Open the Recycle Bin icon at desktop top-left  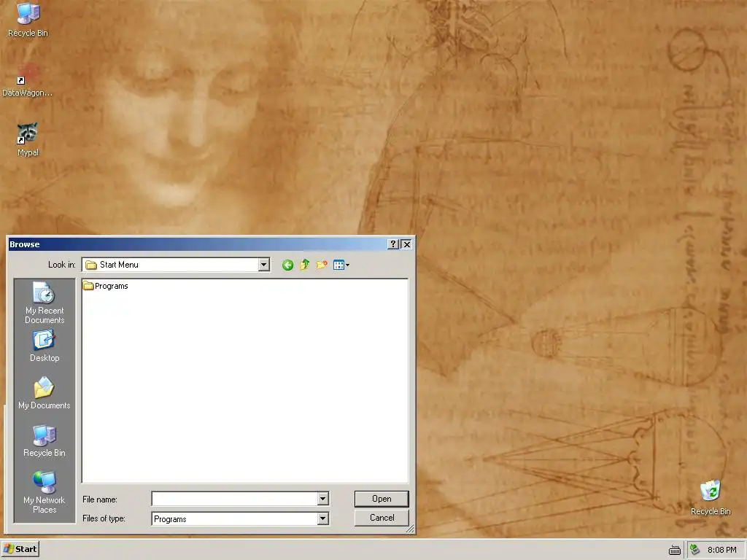pos(28,19)
